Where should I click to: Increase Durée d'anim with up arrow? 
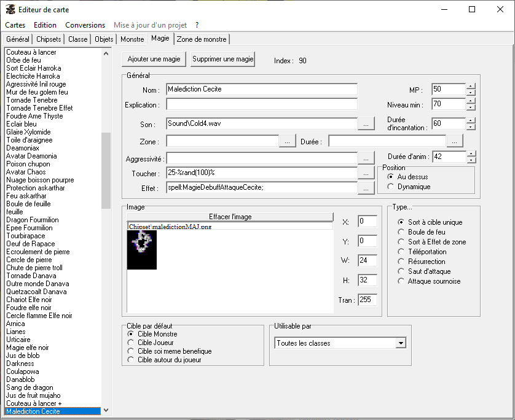(471, 154)
